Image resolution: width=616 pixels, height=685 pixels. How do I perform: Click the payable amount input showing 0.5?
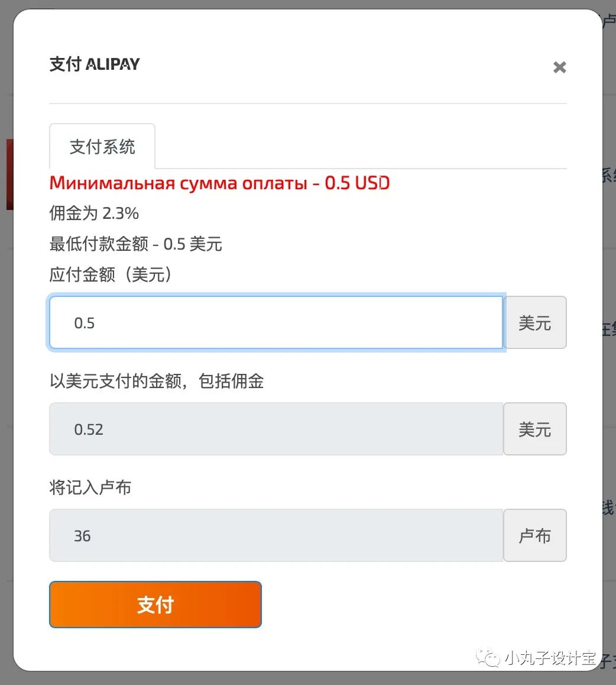click(x=275, y=323)
